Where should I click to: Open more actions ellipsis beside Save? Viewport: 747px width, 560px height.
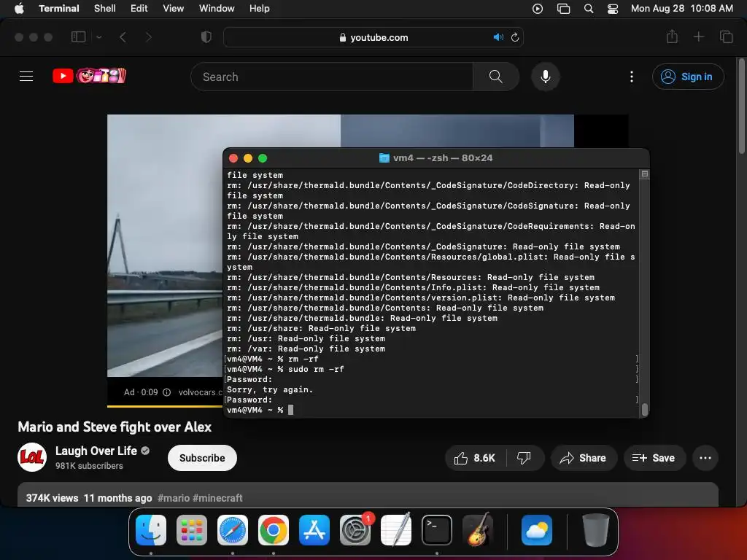click(x=705, y=458)
